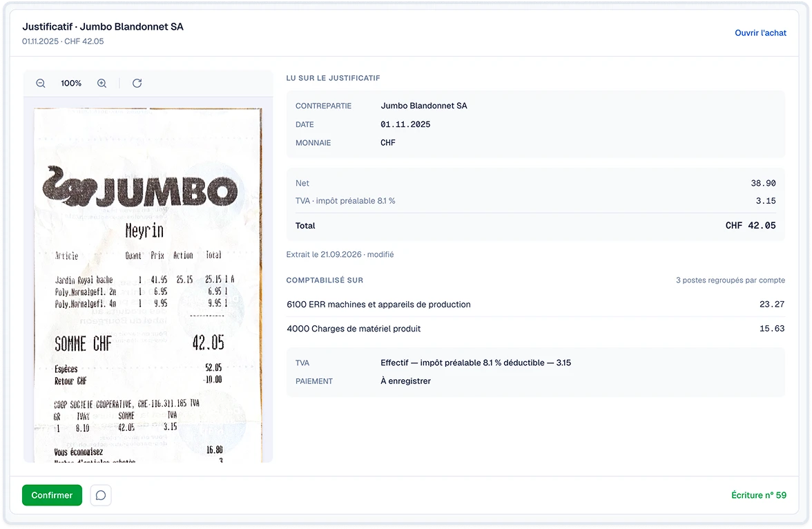The height and width of the screenshot is (529, 812).
Task: Rotate the receipt image
Action: (x=137, y=84)
